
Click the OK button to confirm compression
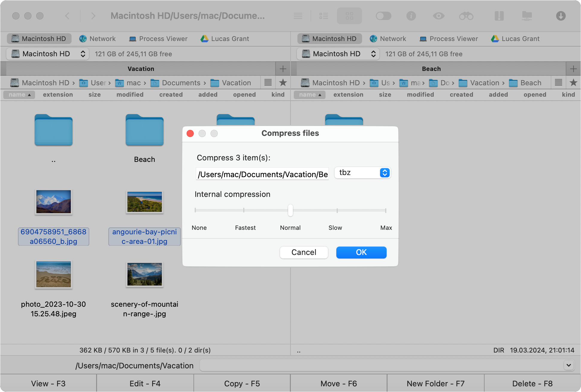(361, 252)
